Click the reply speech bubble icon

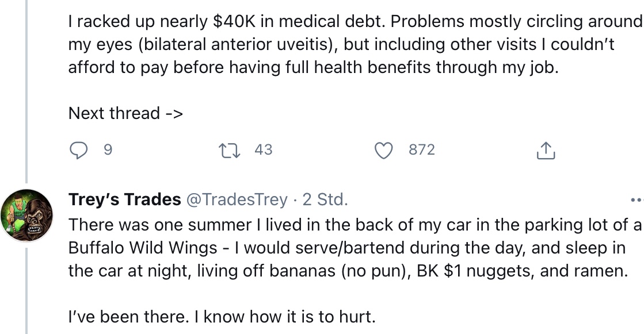78,150
